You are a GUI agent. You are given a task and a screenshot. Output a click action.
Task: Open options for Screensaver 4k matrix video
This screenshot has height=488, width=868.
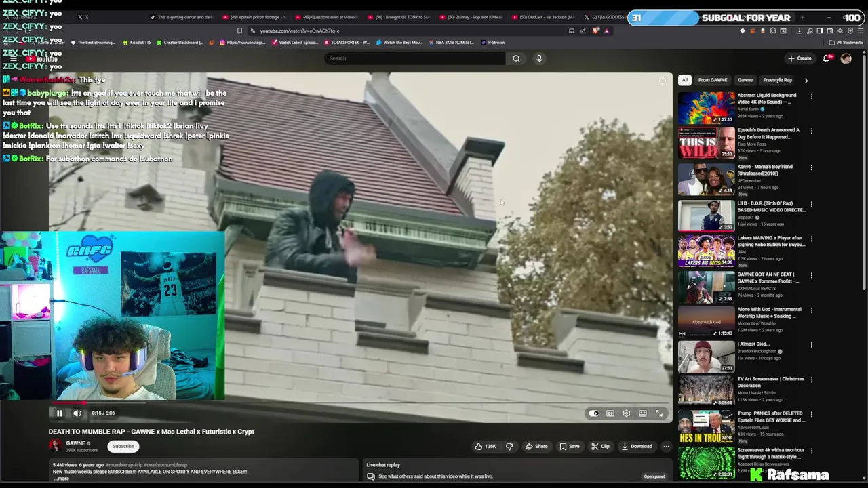tap(811, 451)
